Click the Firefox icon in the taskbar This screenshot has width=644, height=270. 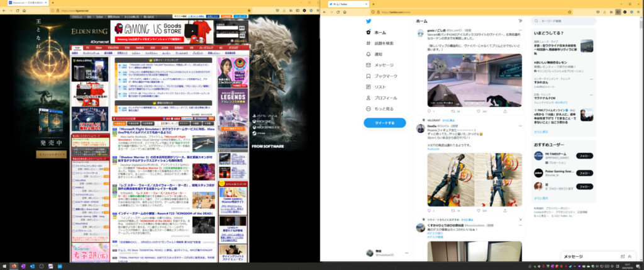[14, 266]
